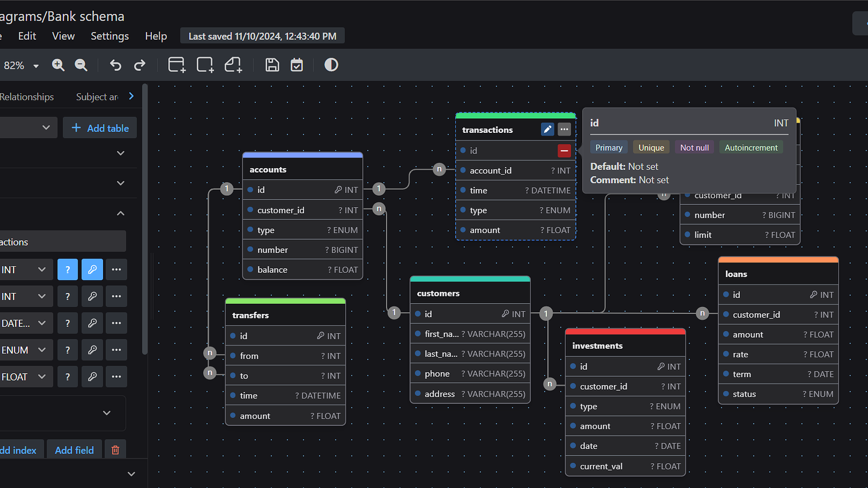Open more options for first INT field
Image resolution: width=868 pixels, height=488 pixels.
117,269
